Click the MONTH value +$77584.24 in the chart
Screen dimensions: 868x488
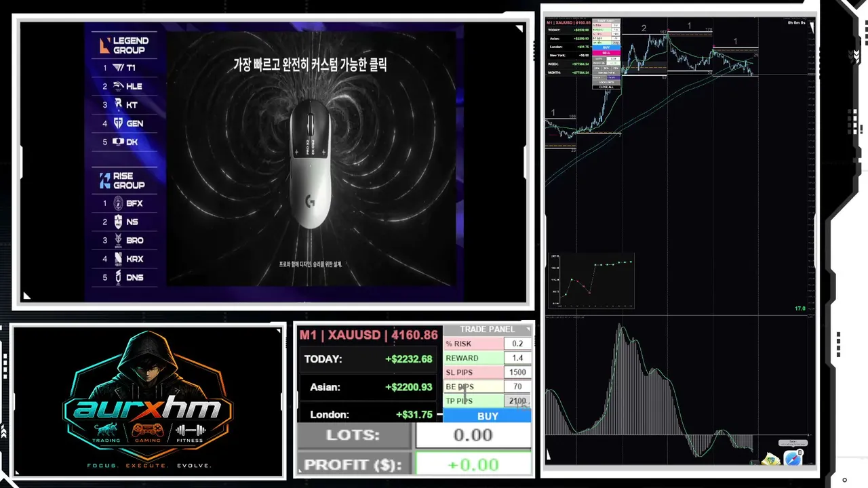coord(580,73)
